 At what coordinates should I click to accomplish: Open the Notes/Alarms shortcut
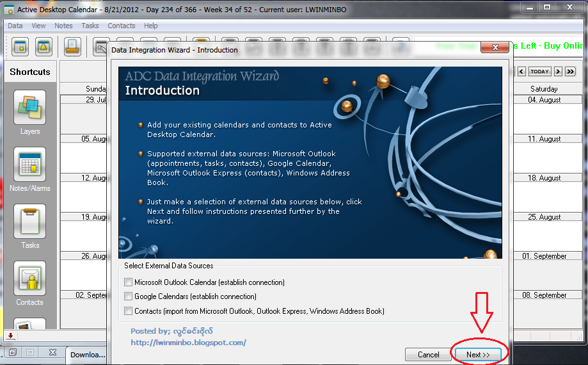pos(29,165)
